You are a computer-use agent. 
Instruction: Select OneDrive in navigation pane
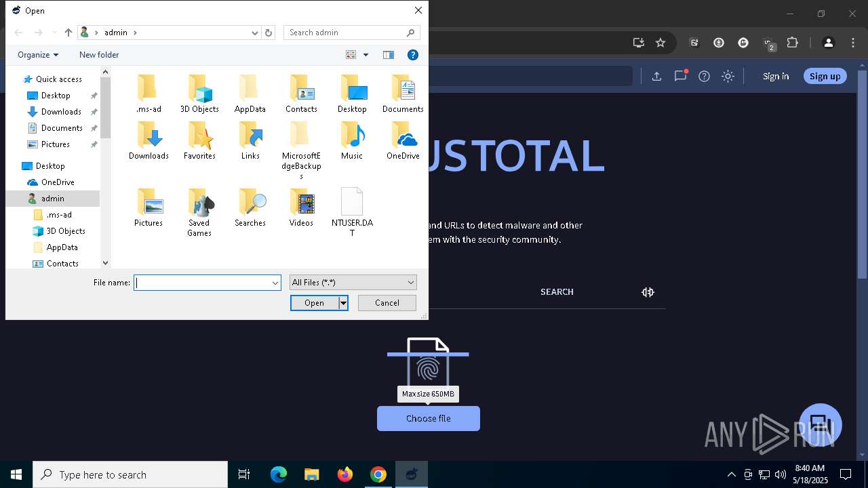tap(58, 182)
